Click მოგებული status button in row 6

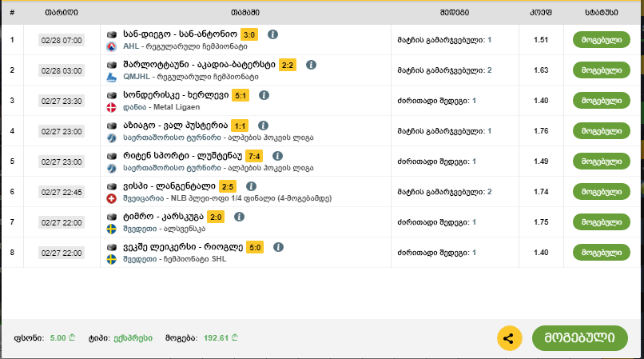pyautogui.click(x=602, y=192)
